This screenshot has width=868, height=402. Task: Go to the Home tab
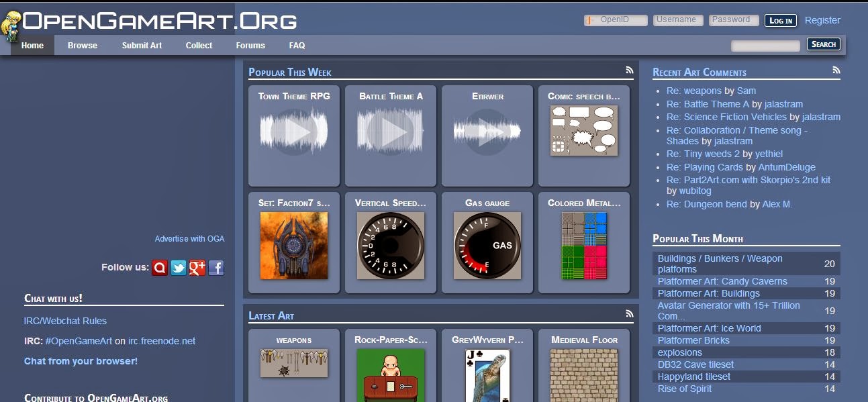coord(32,46)
